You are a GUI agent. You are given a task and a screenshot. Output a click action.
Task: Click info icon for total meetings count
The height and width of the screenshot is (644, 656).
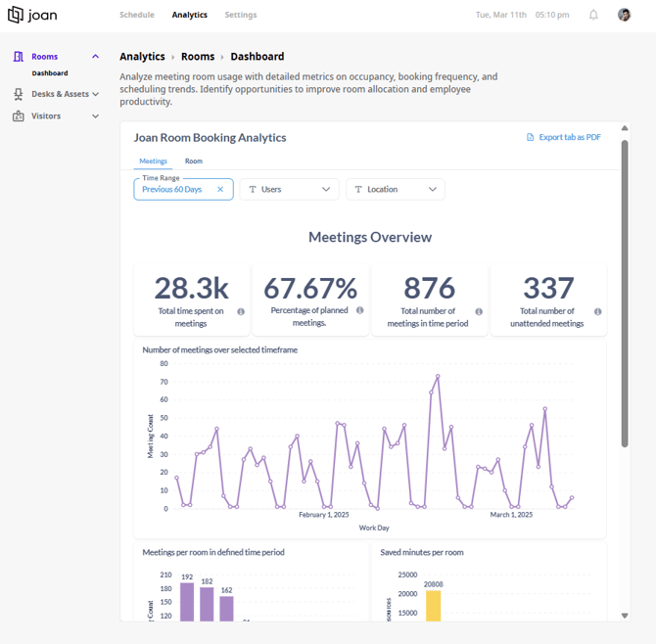coord(479,311)
